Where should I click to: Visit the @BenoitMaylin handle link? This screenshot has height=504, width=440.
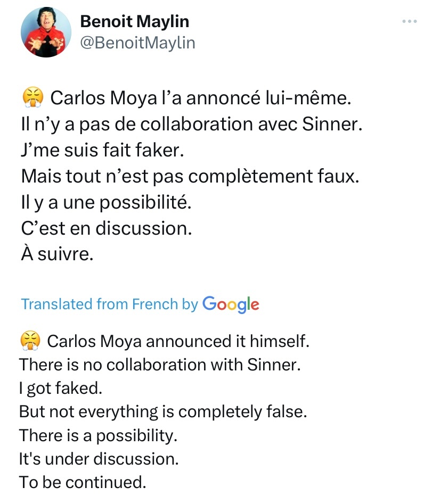(x=137, y=43)
